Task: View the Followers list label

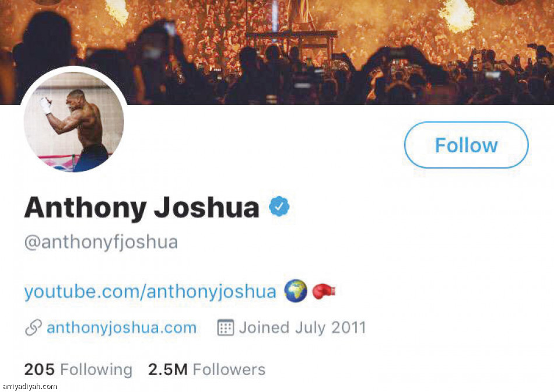Action: click(x=229, y=369)
